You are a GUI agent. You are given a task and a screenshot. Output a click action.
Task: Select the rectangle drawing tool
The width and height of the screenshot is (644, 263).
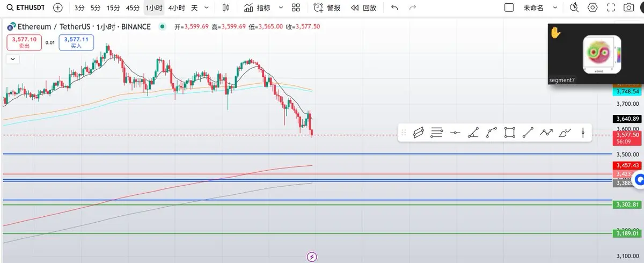point(510,133)
